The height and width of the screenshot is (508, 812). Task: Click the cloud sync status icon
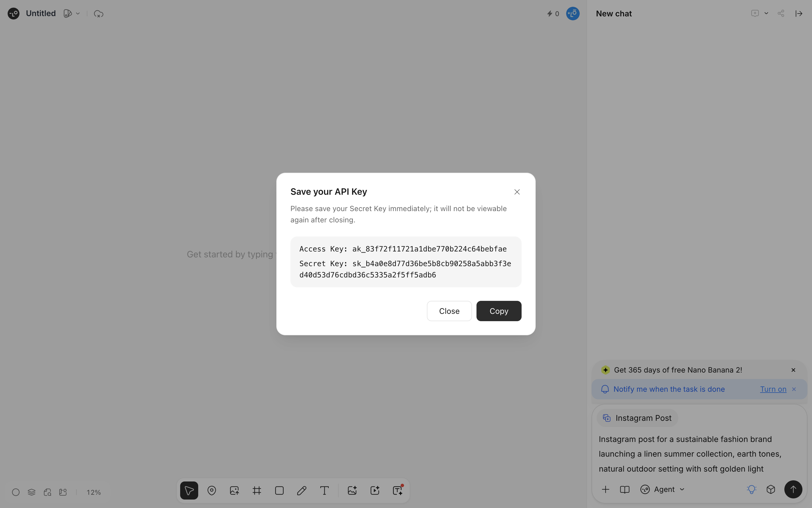point(98,14)
